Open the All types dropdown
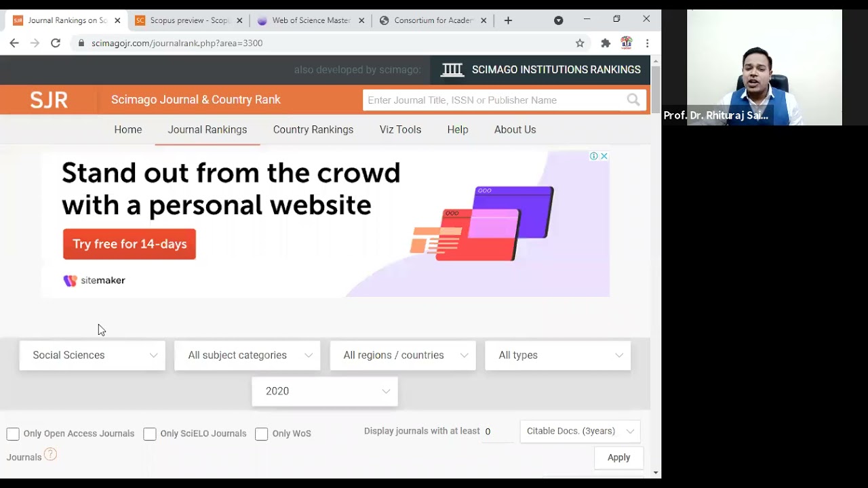868x488 pixels. click(558, 355)
